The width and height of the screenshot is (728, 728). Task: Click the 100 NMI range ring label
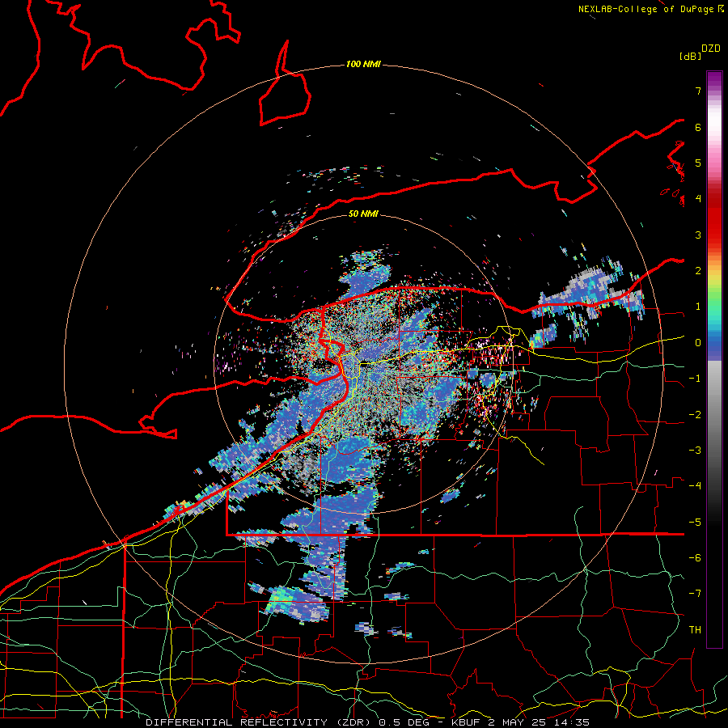point(363,64)
